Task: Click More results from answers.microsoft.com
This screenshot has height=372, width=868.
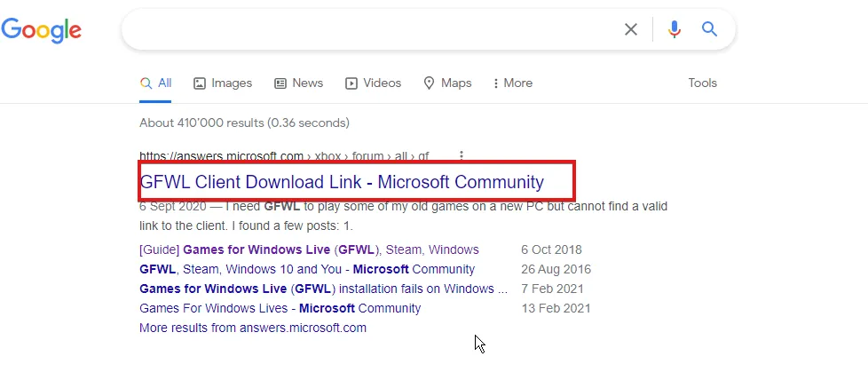Action: [x=252, y=328]
